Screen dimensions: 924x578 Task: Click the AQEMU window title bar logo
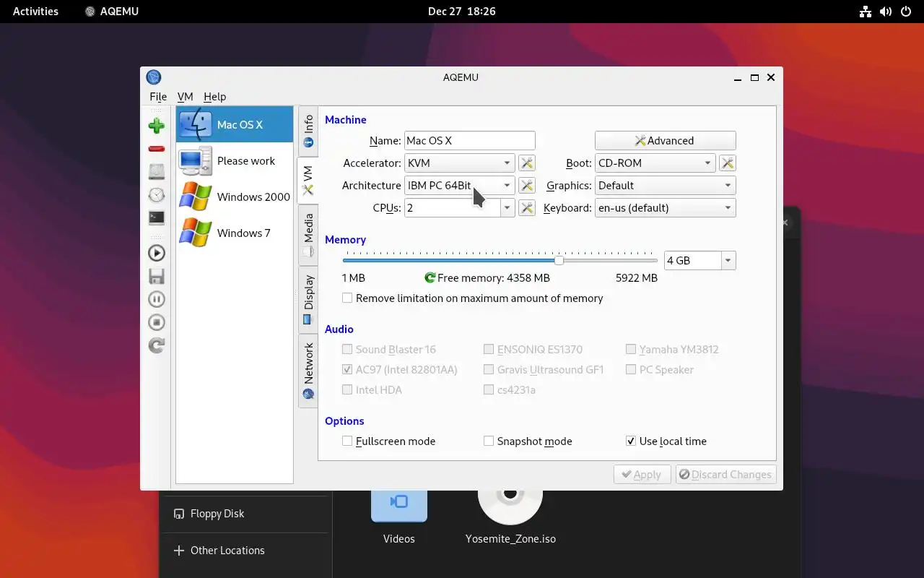153,77
